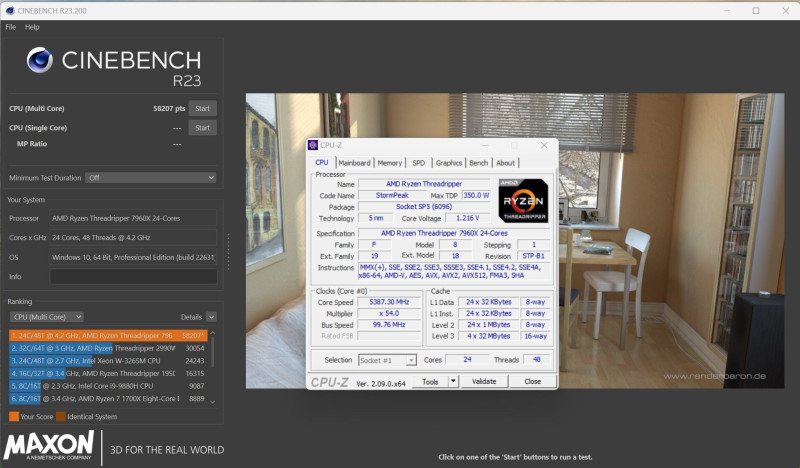Viewport: 800px width, 468px height.
Task: Click the Cinebench R23 sphere logo
Action: [x=40, y=60]
